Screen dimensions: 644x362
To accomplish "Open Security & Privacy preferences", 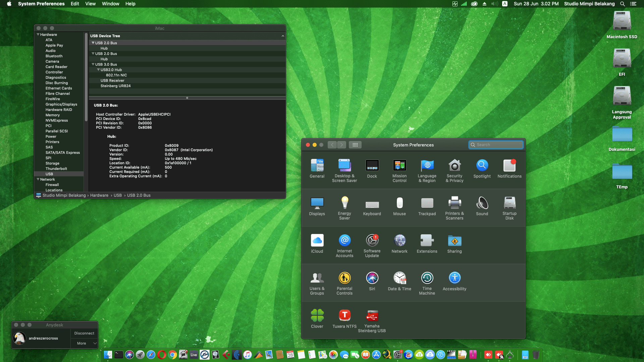I will pos(454,171).
